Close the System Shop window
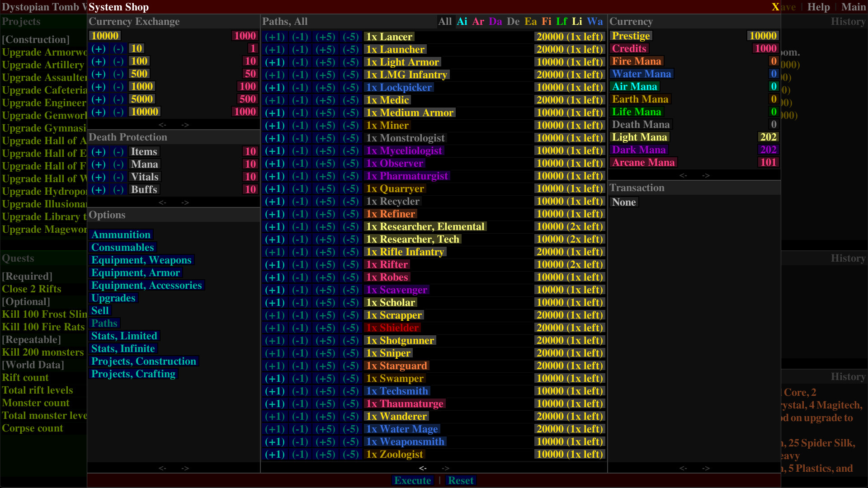This screenshot has height=488, width=868. pos(776,7)
